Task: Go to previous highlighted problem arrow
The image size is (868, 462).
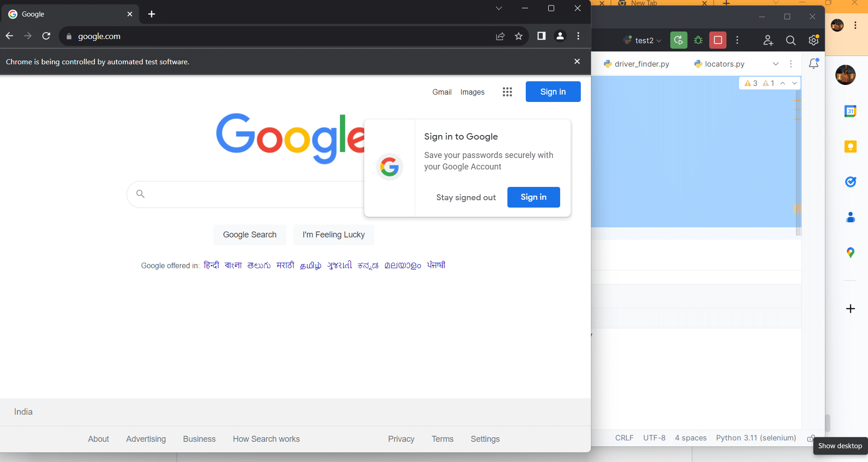Action: pyautogui.click(x=783, y=83)
